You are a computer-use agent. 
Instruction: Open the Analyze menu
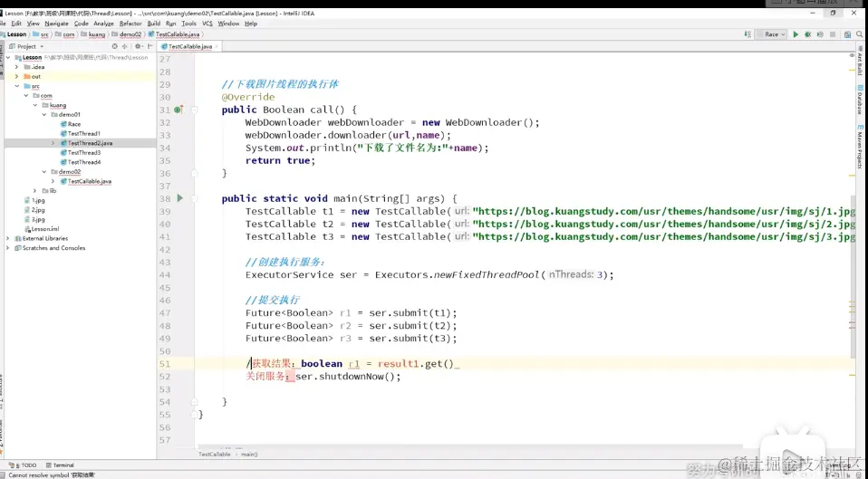pos(103,24)
